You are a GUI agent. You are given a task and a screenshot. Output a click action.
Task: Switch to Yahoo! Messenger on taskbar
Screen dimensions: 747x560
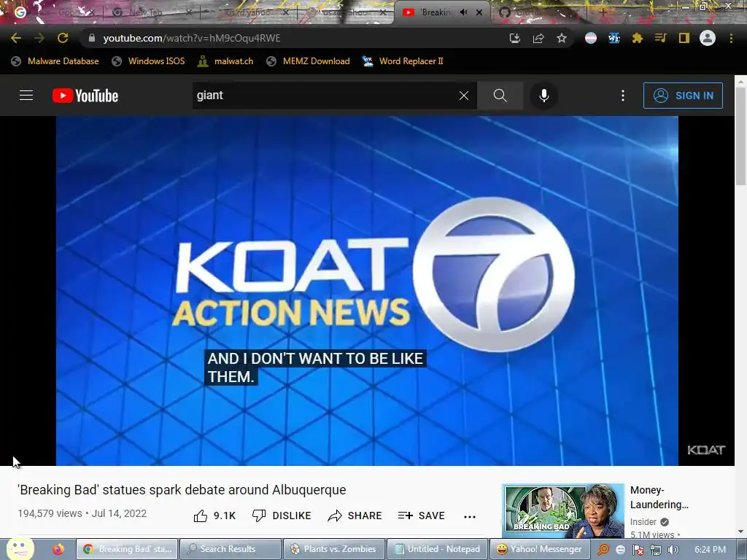[x=541, y=549]
